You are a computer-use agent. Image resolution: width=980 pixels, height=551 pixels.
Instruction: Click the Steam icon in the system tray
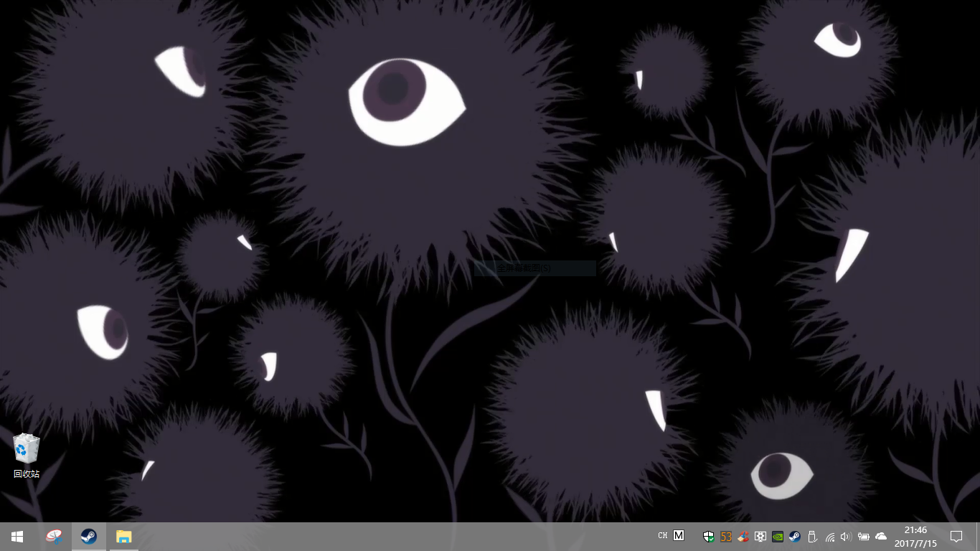pyautogui.click(x=795, y=536)
